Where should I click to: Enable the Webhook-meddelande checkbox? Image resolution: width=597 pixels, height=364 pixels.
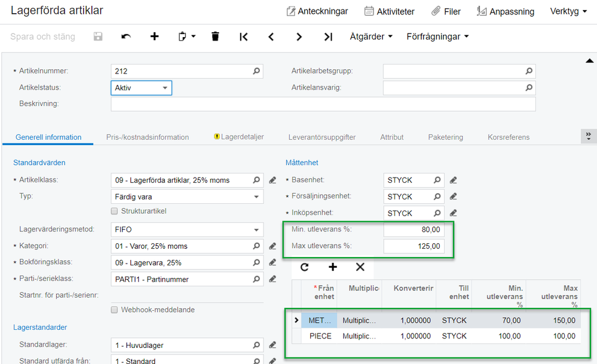tap(115, 310)
